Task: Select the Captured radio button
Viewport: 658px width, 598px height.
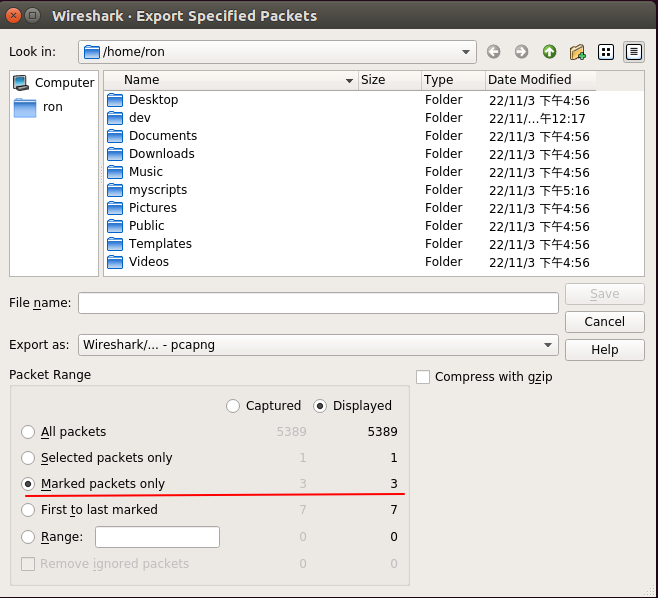Action: coord(233,406)
